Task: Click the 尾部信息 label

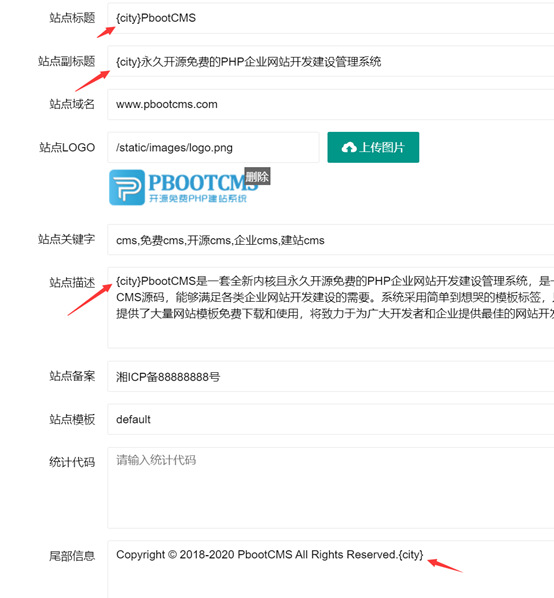Action: coord(72,556)
